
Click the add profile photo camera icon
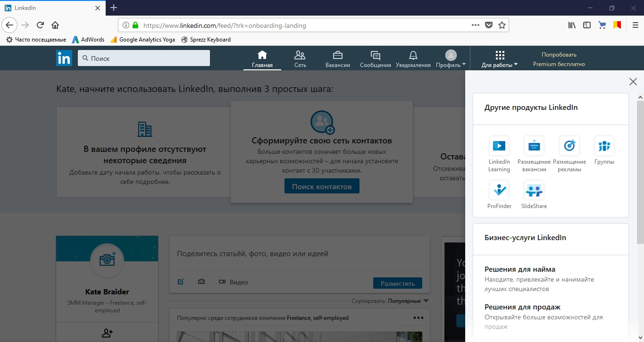pyautogui.click(x=107, y=260)
